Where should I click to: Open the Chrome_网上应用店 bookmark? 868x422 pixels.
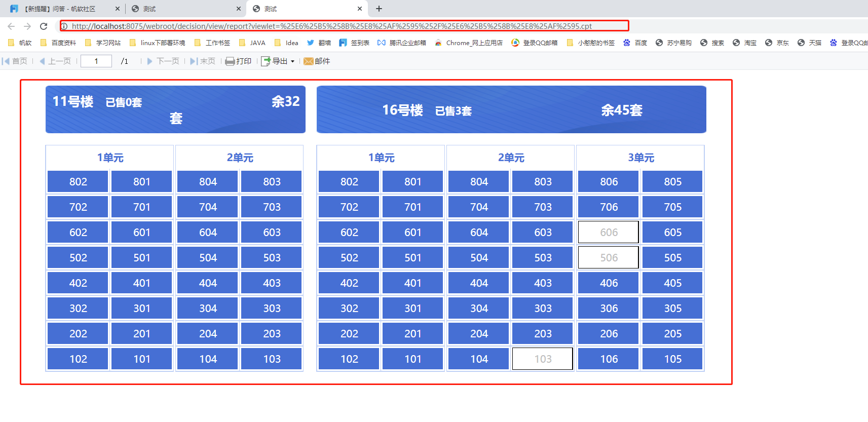[469, 43]
